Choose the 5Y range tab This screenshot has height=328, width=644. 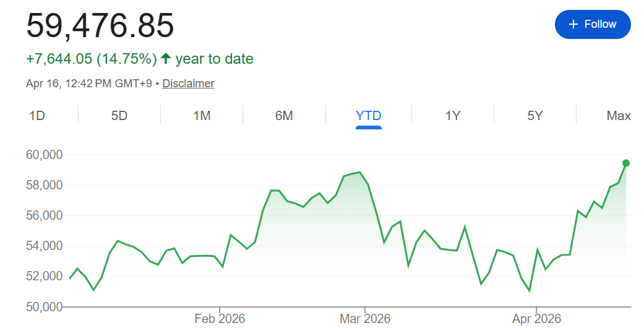click(x=535, y=116)
